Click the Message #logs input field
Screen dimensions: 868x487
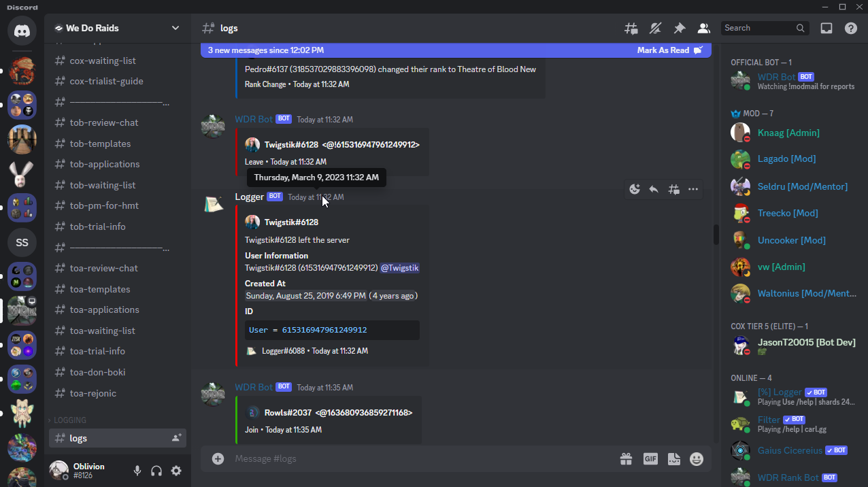coord(422,458)
